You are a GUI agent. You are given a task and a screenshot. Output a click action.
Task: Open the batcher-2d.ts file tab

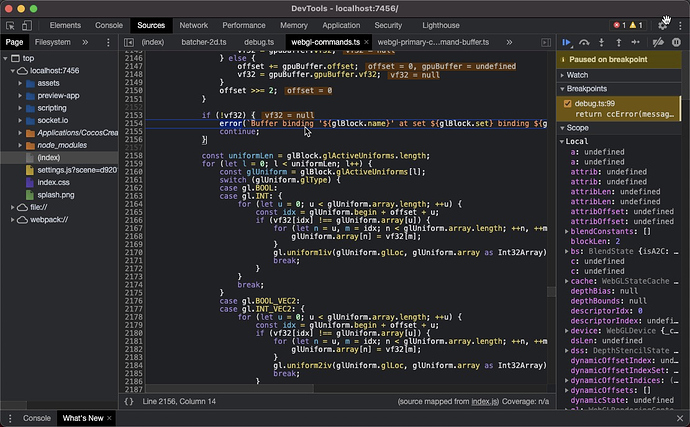tap(204, 42)
